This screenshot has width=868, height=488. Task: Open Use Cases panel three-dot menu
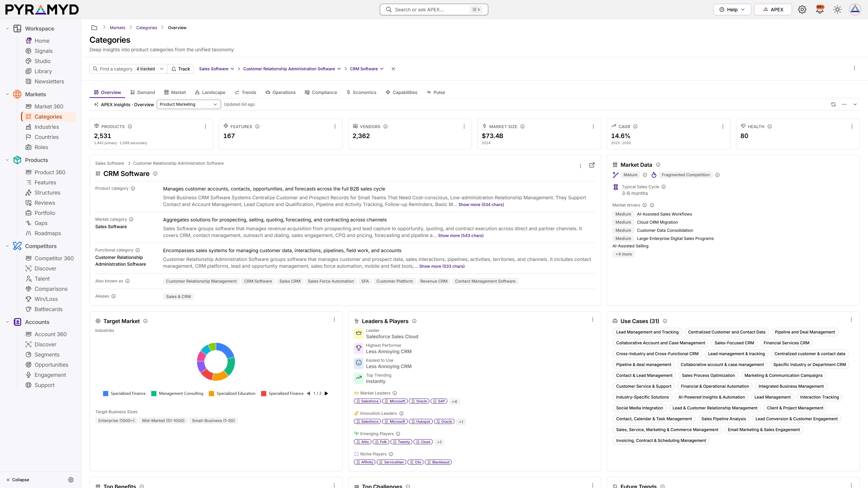[x=851, y=320]
